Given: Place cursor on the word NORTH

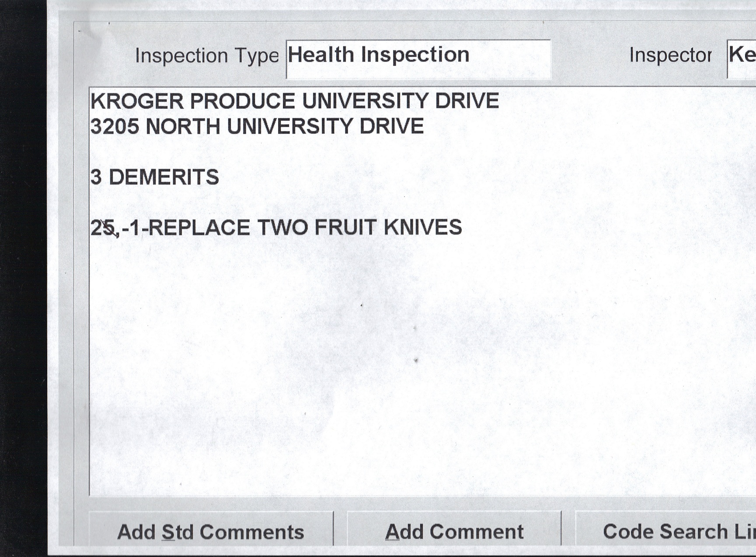Looking at the screenshot, I should pos(183,127).
